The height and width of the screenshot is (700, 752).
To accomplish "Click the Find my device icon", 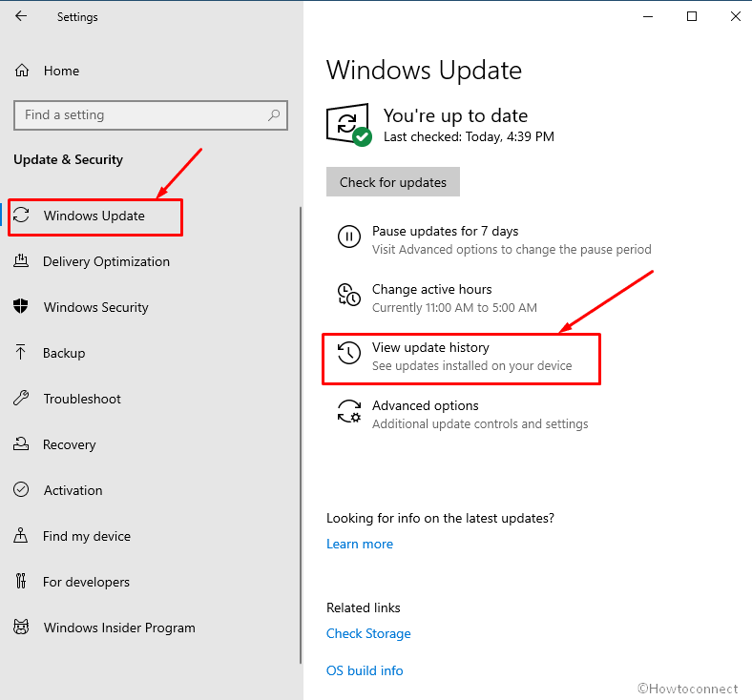I will [x=21, y=535].
